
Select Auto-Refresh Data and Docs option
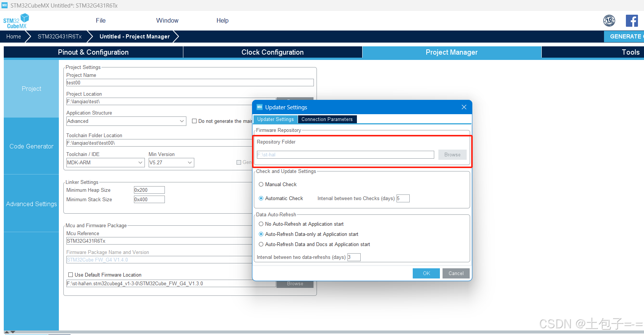[261, 244]
